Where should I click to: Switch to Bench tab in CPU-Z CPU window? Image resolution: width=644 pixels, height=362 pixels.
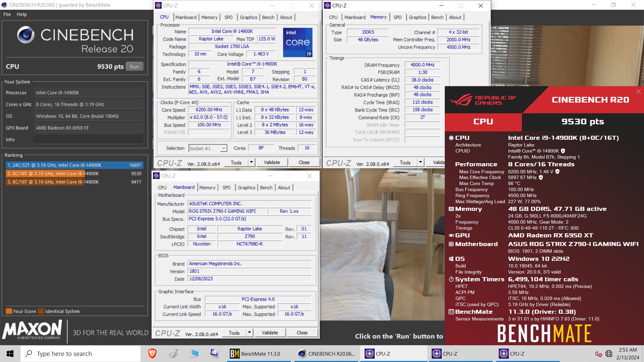click(268, 17)
